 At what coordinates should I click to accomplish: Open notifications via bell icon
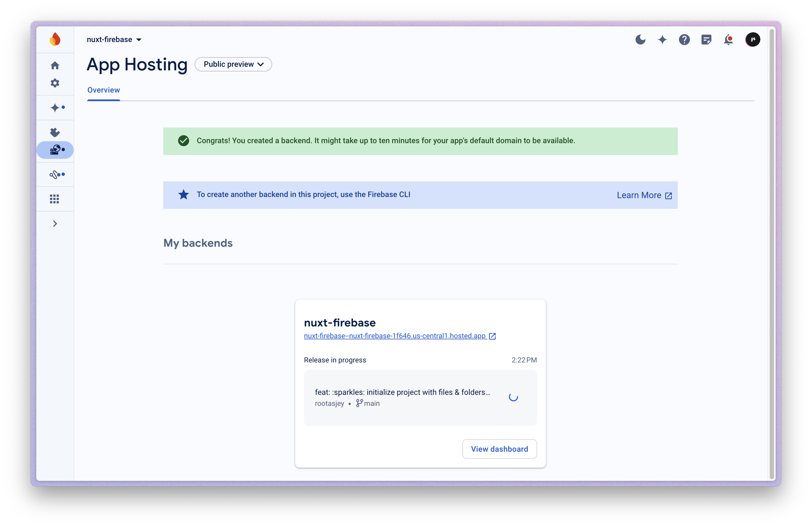[728, 40]
